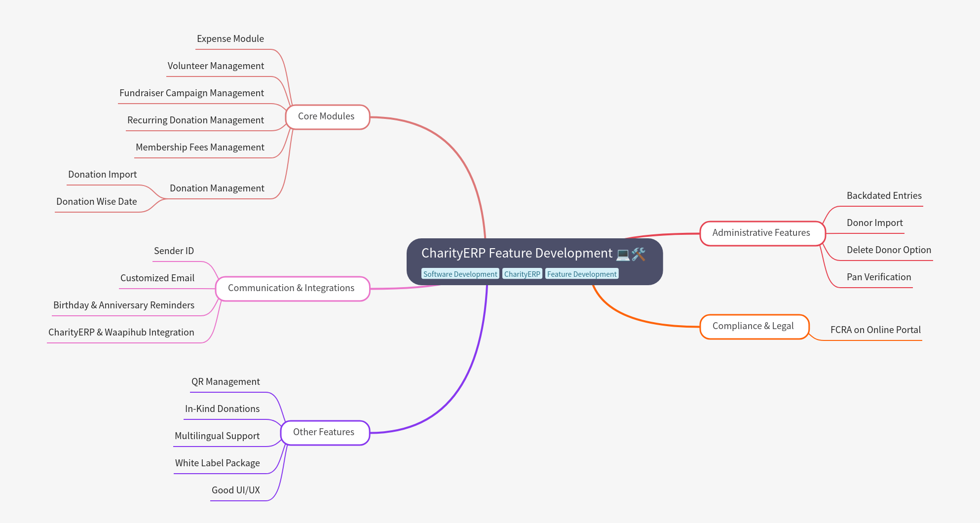Click the Delete Donor Option leaf
Viewport: 980px width, 523px height.
(x=889, y=250)
